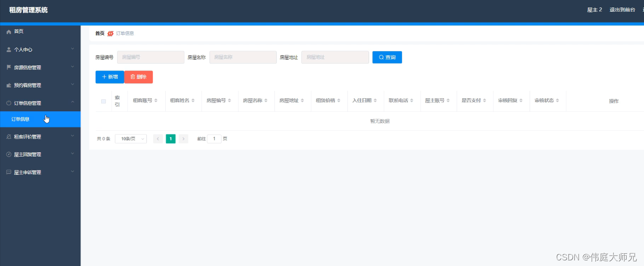The height and width of the screenshot is (266, 644).
Task: Sort table by 租客账号 column arrows
Action: (x=156, y=101)
